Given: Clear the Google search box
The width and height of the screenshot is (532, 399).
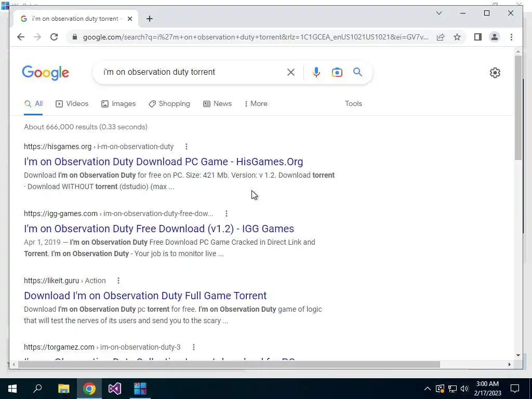Looking at the screenshot, I should [x=291, y=72].
